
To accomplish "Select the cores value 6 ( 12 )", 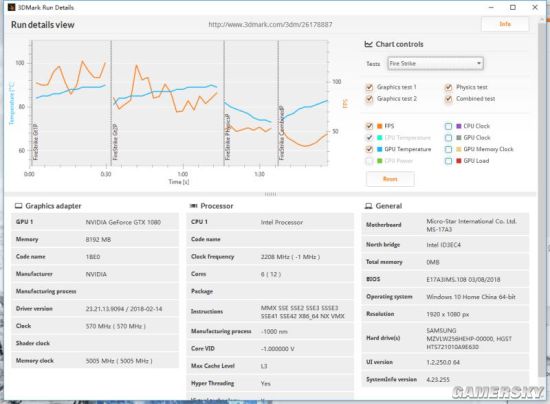I will [271, 274].
